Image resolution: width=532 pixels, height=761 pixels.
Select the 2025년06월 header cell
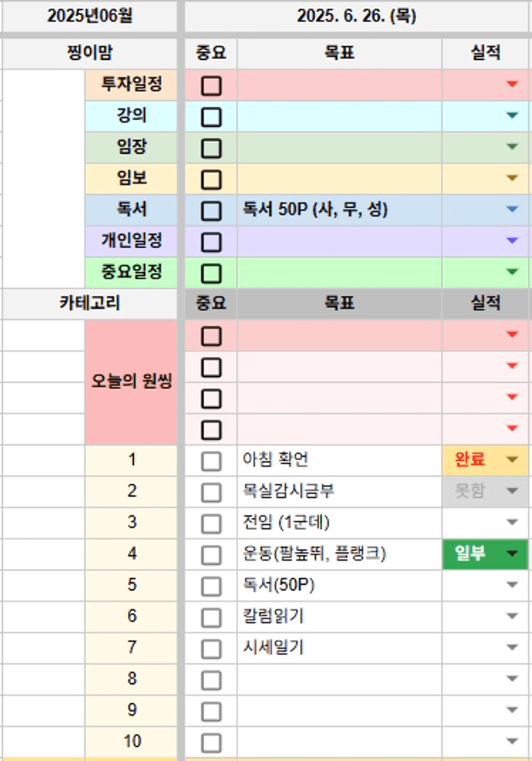tap(89, 17)
